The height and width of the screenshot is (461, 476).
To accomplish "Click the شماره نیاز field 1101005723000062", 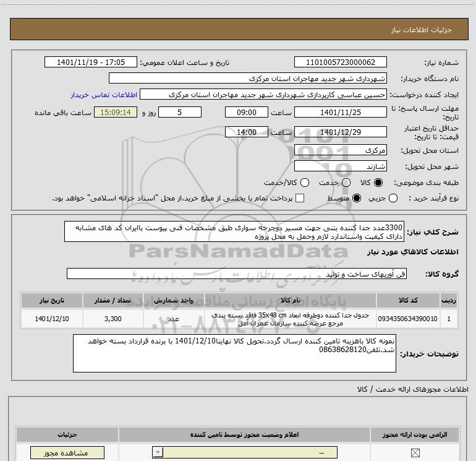I will 340,62.
